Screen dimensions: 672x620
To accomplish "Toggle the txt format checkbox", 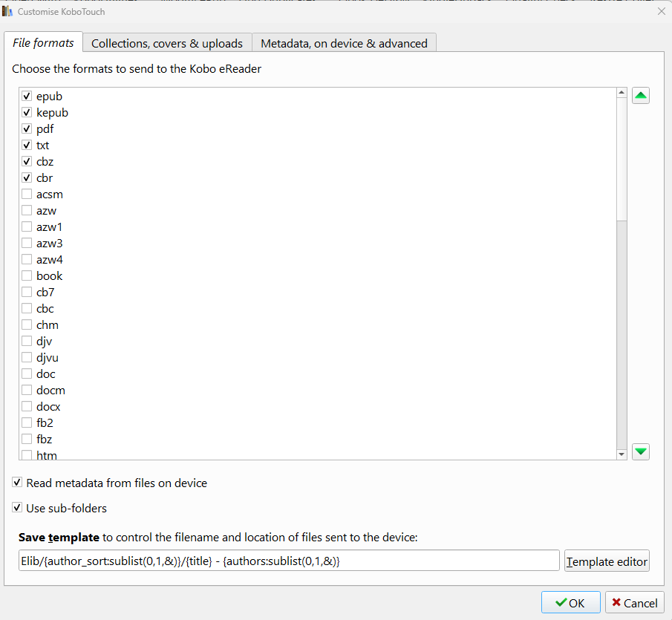I will (x=27, y=145).
